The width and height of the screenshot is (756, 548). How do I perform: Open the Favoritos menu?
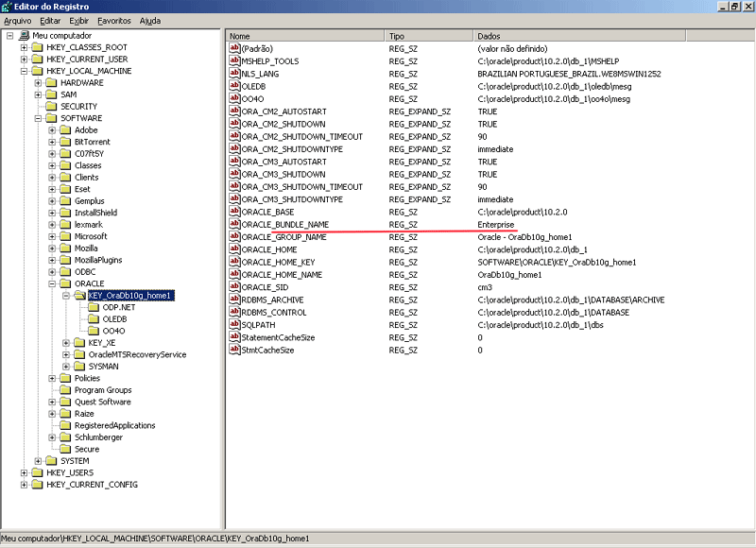click(113, 21)
